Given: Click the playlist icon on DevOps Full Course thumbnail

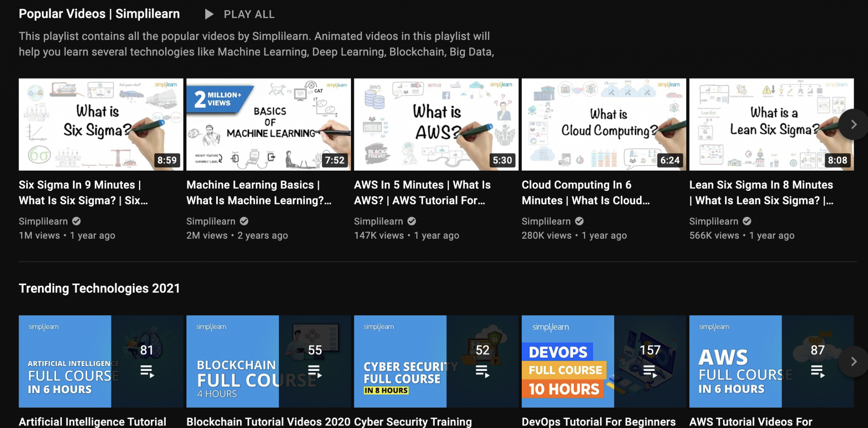Looking at the screenshot, I should (649, 372).
